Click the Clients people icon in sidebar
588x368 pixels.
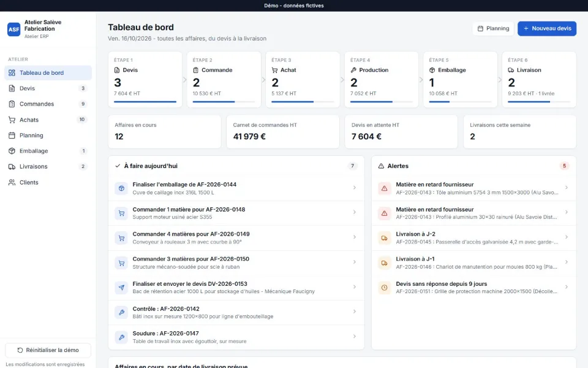[12, 183]
